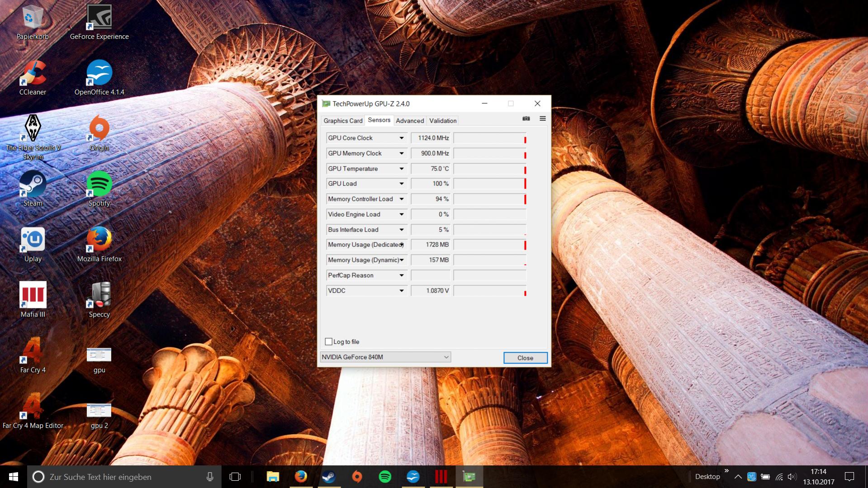The height and width of the screenshot is (488, 868).
Task: Click the microphone icon in search box
Action: pyautogui.click(x=210, y=477)
